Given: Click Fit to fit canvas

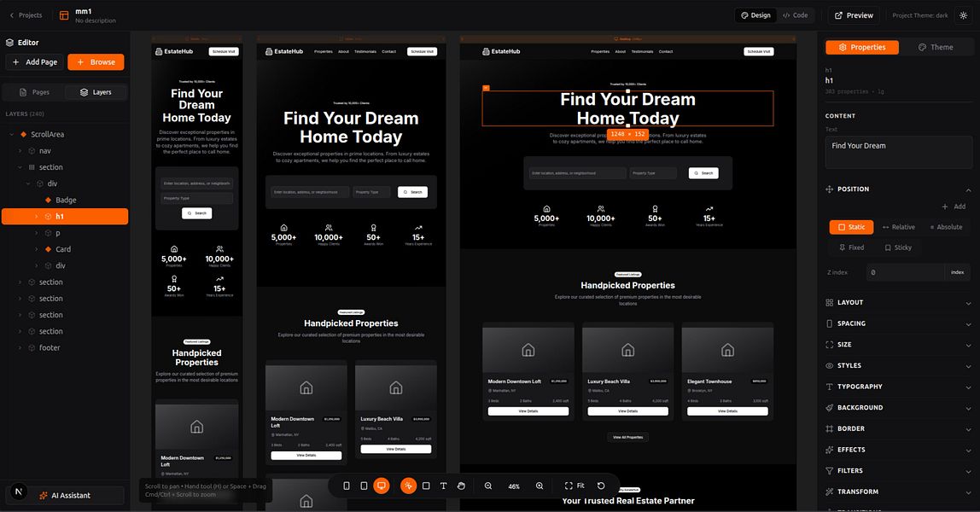Looking at the screenshot, I should click(x=575, y=486).
